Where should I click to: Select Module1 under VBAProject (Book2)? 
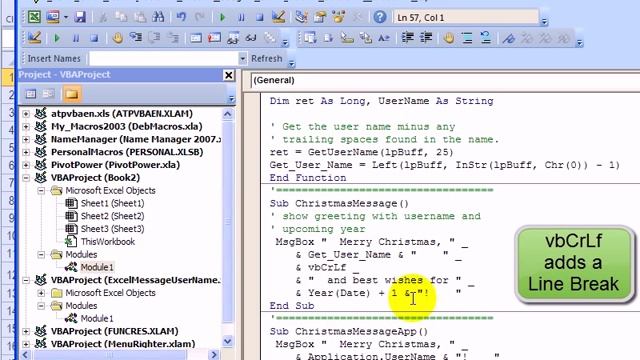[97, 267]
